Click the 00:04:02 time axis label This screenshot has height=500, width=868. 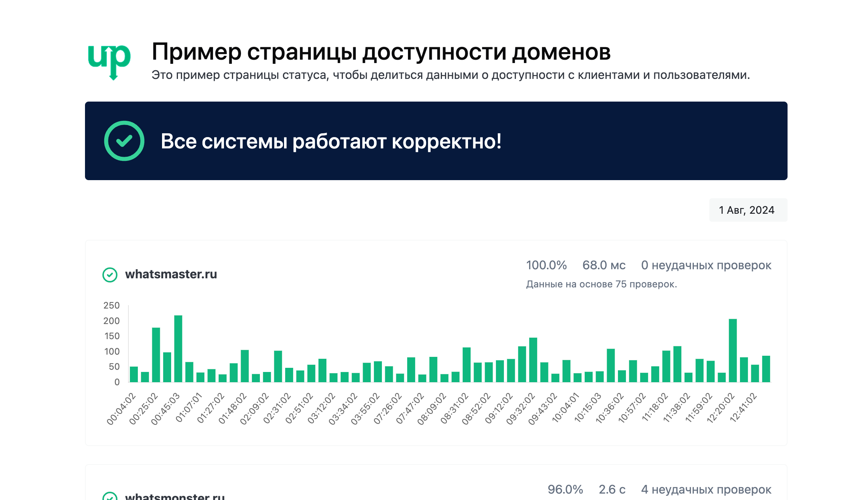pos(122,408)
